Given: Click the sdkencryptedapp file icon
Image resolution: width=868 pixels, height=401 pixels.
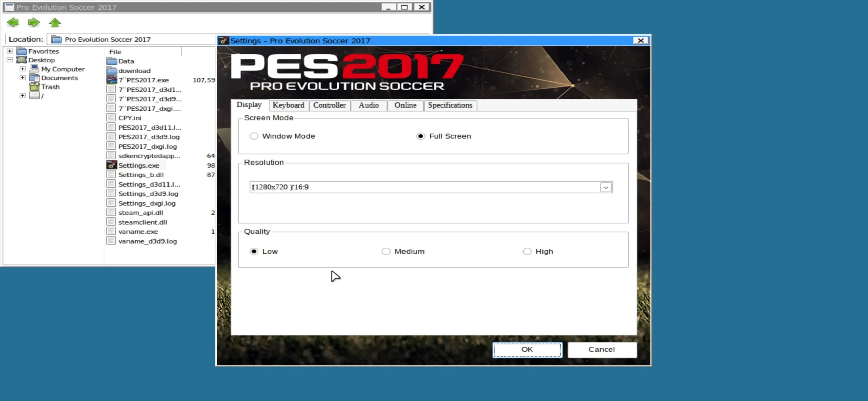Looking at the screenshot, I should pos(111,156).
